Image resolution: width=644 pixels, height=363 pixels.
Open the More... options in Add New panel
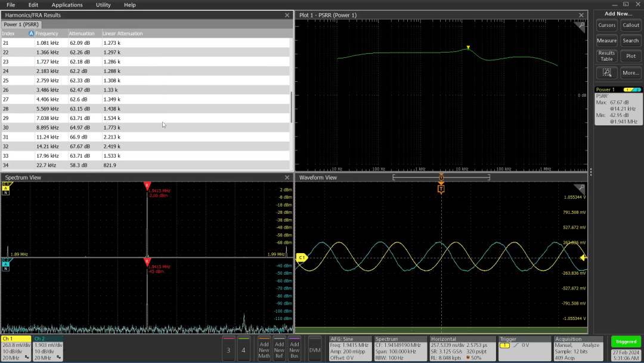pyautogui.click(x=630, y=72)
